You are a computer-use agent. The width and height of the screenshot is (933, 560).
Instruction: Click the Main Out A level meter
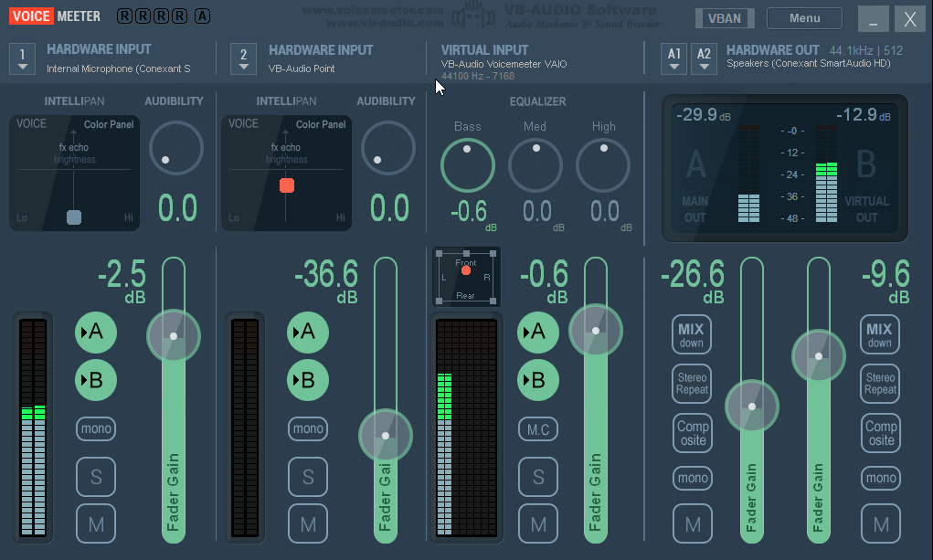[x=748, y=174]
